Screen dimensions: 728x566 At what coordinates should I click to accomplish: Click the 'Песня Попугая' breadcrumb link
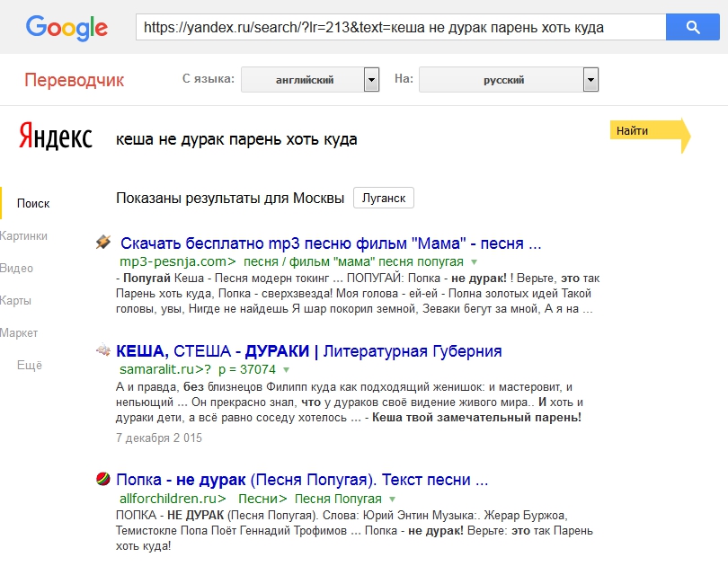point(338,499)
